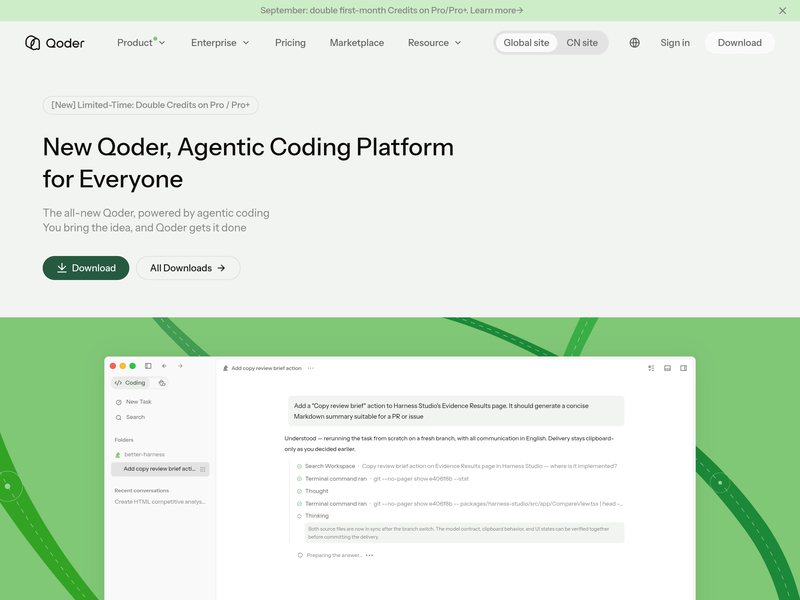The height and width of the screenshot is (600, 800).
Task: Open the Pricing page
Action: [x=290, y=43]
